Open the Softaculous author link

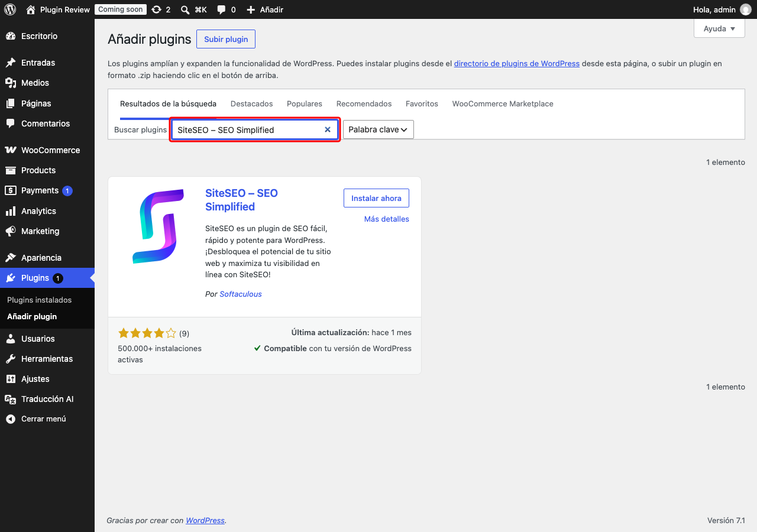(x=241, y=294)
